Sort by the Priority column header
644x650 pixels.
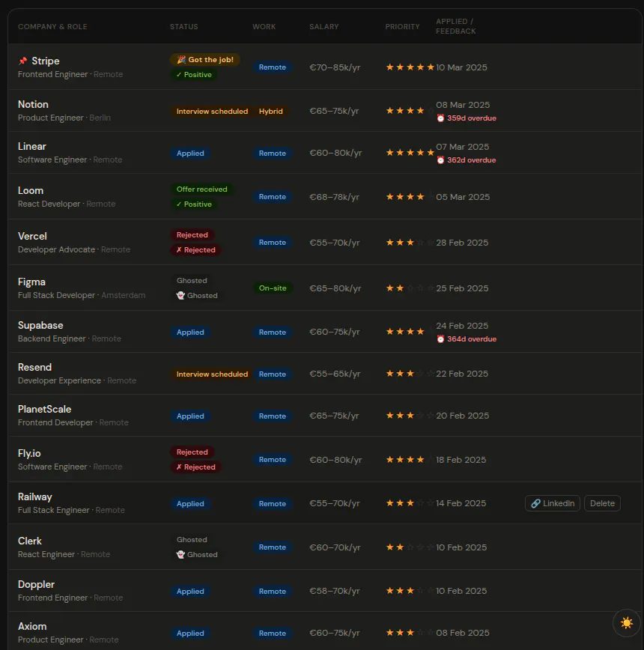tap(402, 26)
